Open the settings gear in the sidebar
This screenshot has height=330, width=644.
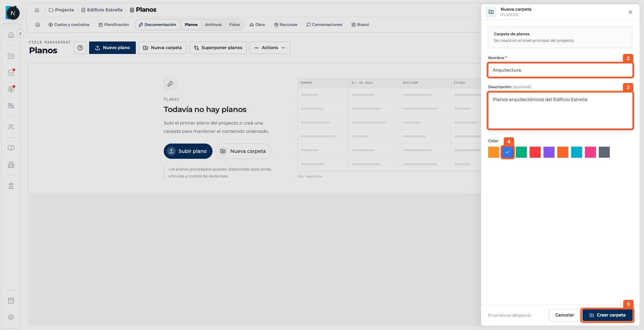tap(11, 317)
